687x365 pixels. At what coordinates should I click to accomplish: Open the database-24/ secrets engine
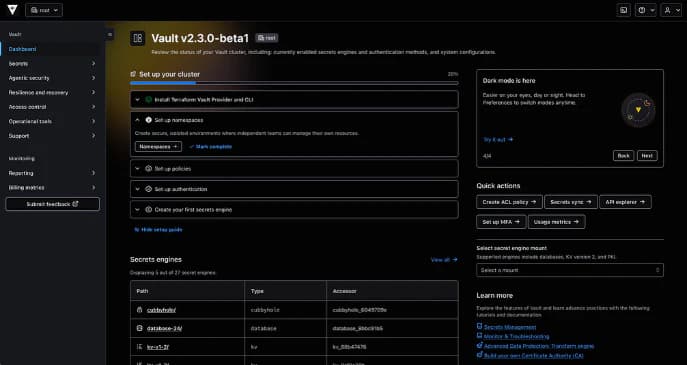(164, 328)
